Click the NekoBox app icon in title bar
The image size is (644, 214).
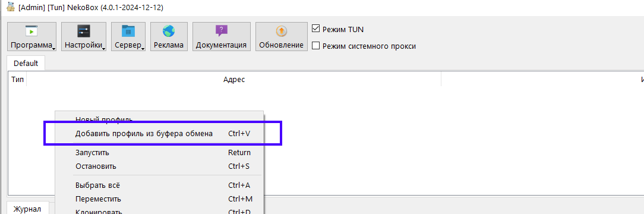click(11, 8)
